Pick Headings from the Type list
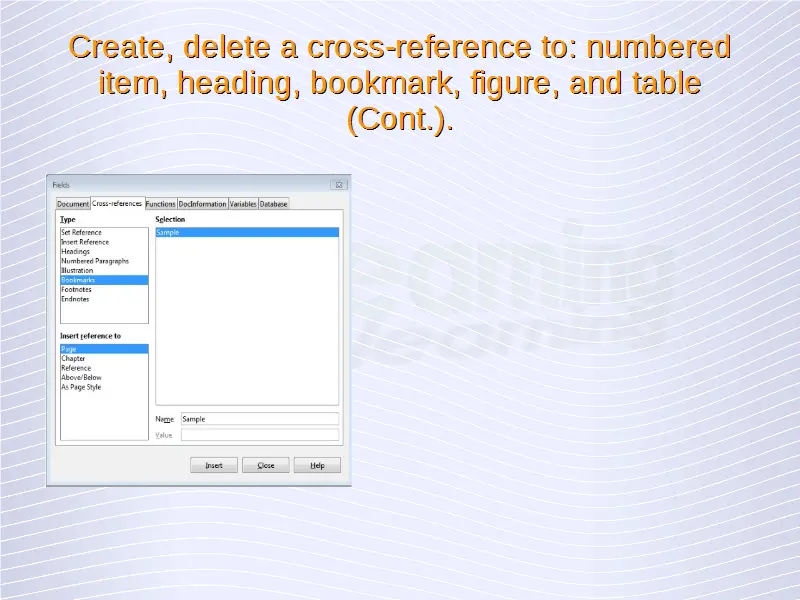 tap(75, 252)
